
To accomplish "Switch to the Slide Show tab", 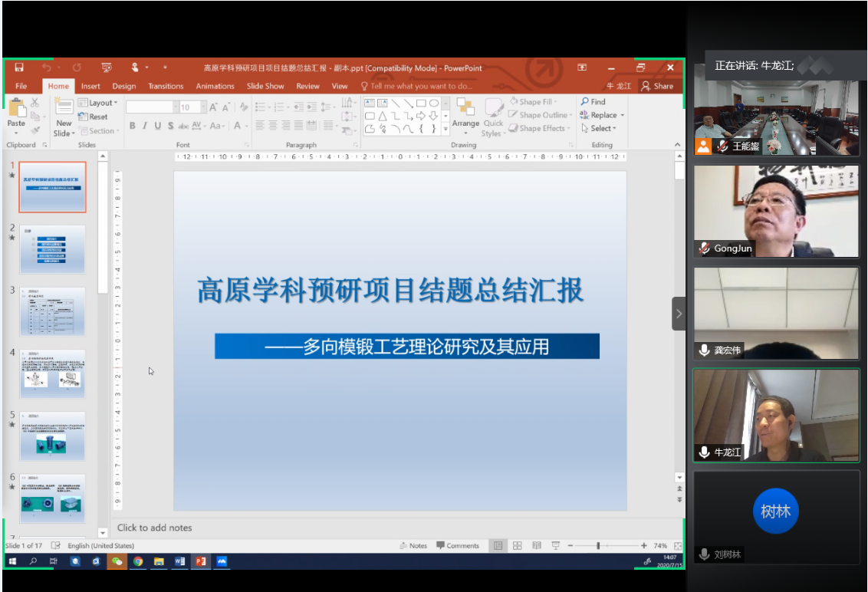I will 265,86.
